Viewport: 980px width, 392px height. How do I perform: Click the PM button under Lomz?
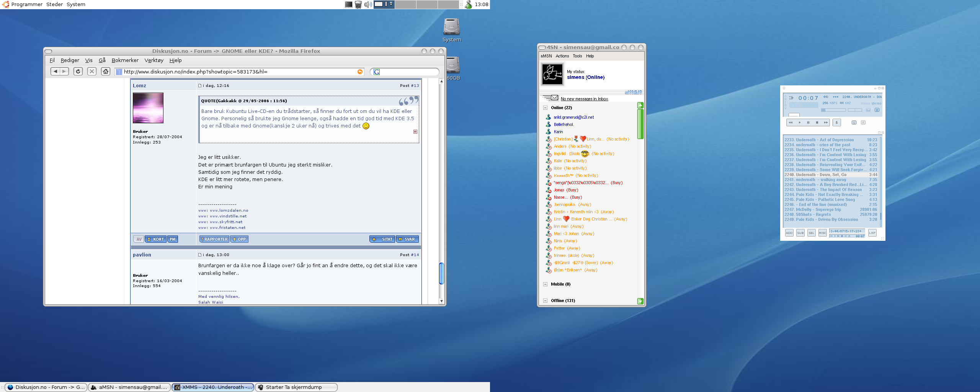[x=173, y=239]
